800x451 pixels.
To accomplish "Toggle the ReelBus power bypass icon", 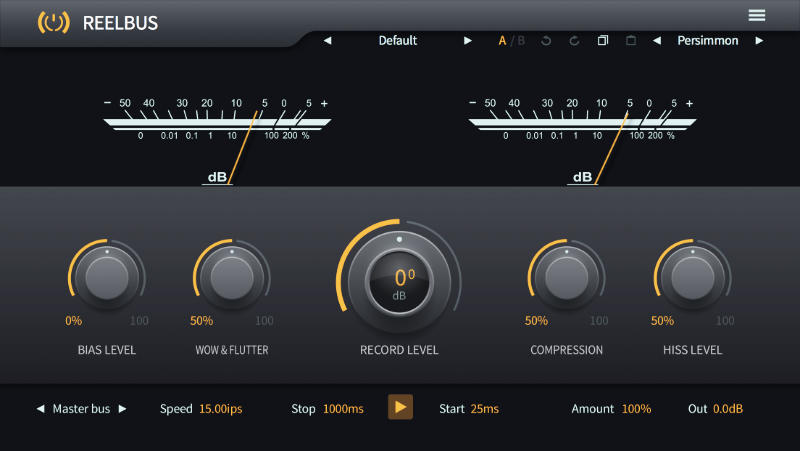I will pyautogui.click(x=54, y=22).
